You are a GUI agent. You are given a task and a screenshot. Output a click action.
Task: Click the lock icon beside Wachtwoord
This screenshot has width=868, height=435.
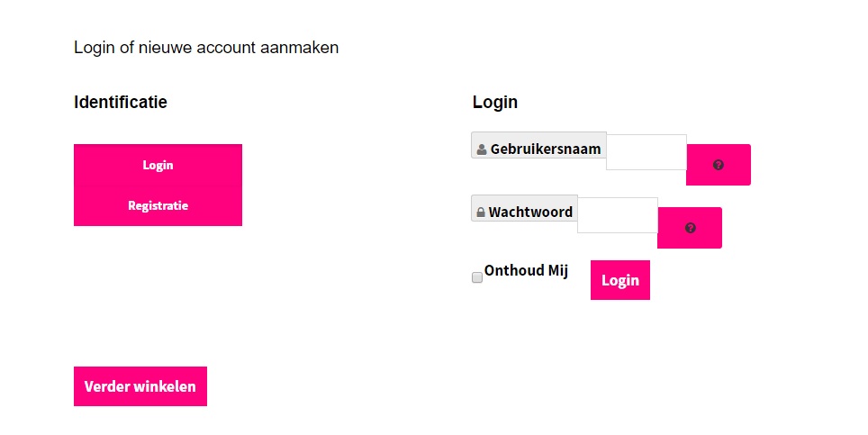tap(481, 213)
